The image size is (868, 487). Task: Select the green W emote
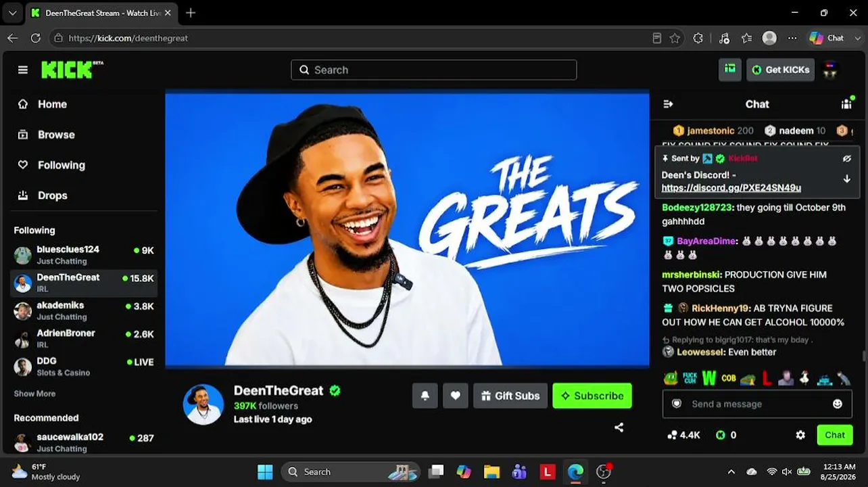click(708, 378)
